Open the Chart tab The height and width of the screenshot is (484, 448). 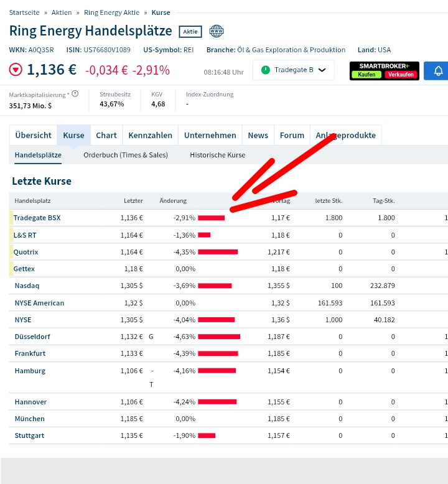[106, 135]
